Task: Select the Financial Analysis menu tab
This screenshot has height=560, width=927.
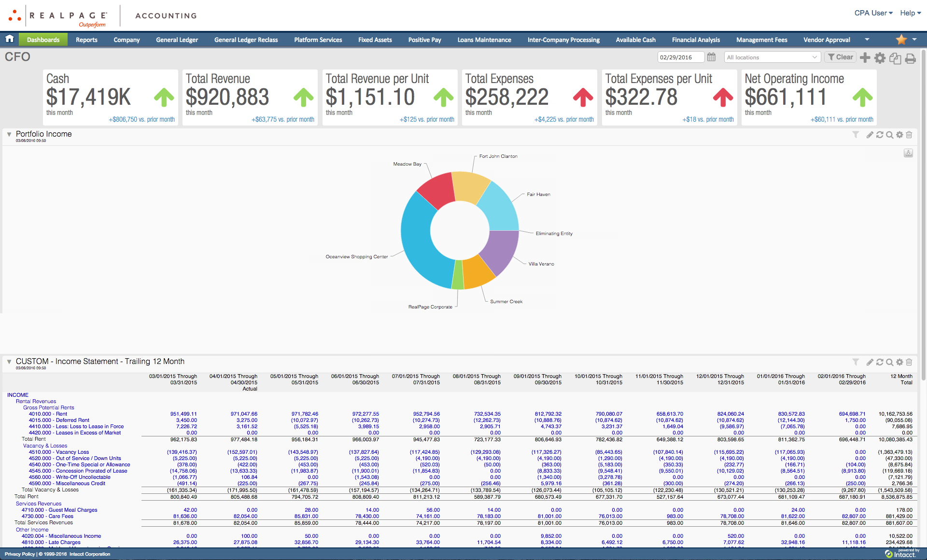Action: pos(695,40)
